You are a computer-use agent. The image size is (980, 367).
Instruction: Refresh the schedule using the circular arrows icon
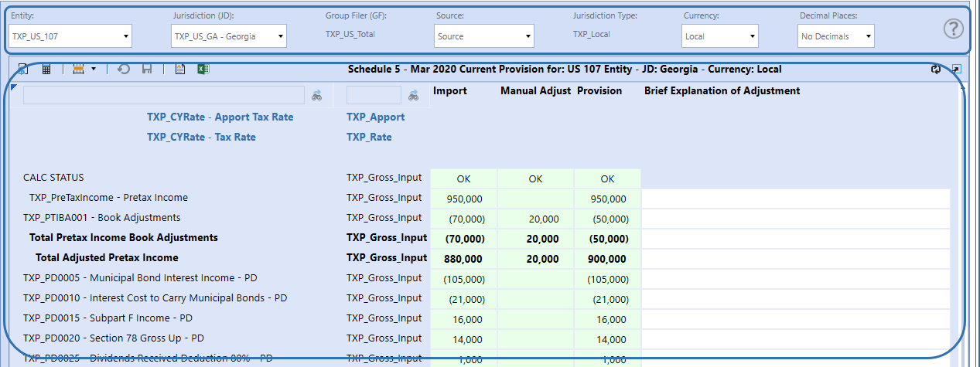[936, 70]
